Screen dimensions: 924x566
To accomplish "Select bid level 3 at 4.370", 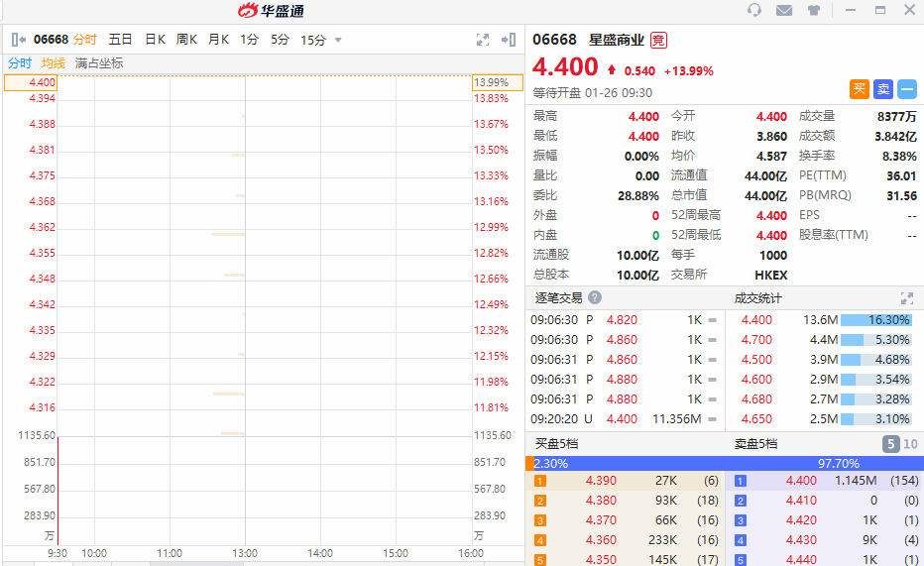I will 626,520.
